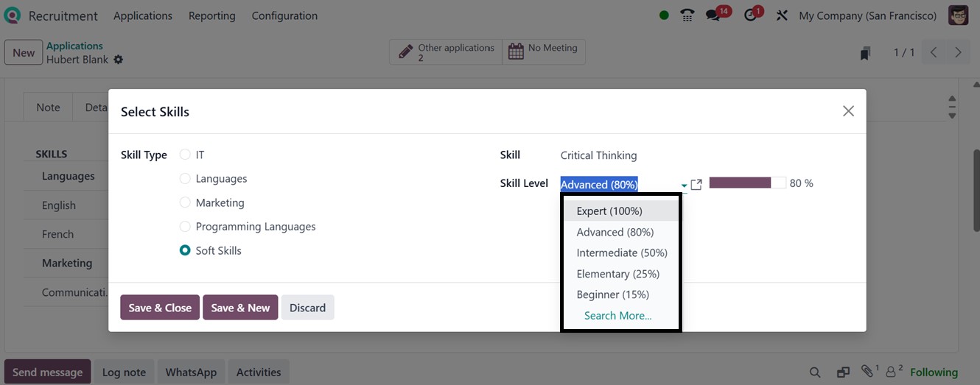Select the Languages skill type
Screen dimensions: 980x385
(x=186, y=179)
